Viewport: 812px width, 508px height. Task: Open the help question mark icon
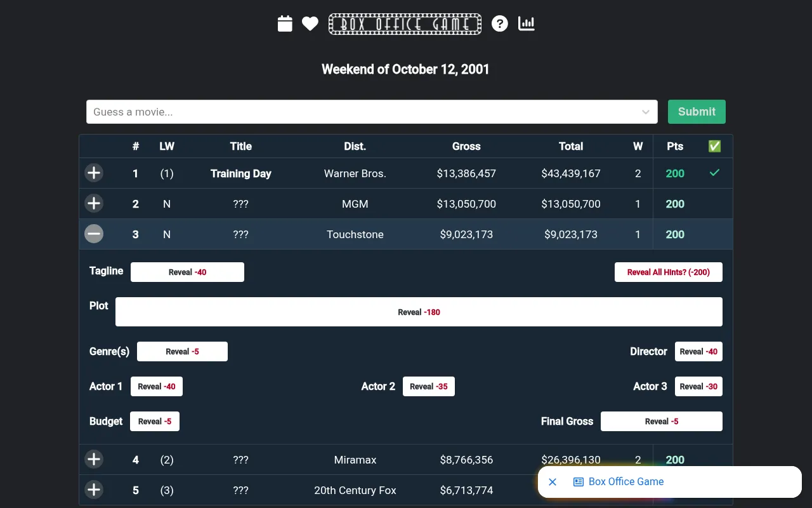[x=500, y=23]
